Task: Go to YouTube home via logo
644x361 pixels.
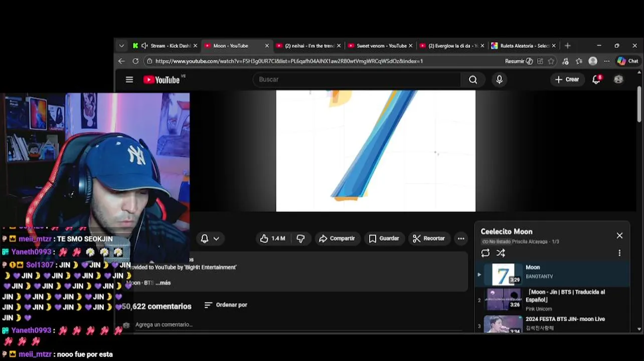Action: (x=162, y=80)
